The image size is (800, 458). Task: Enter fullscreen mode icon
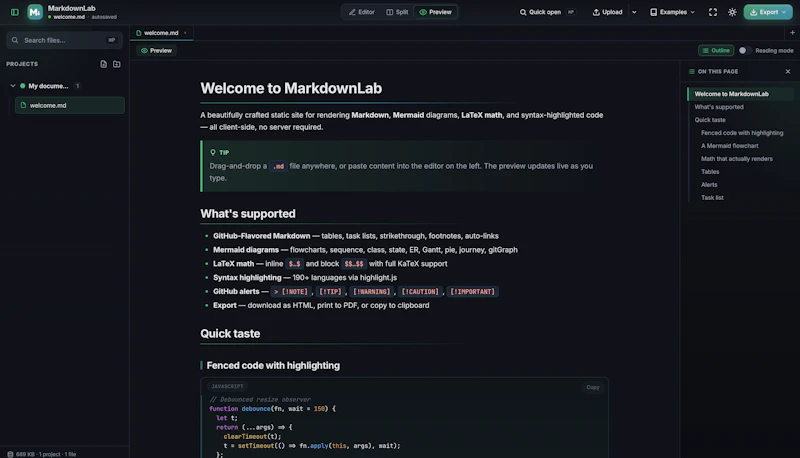[713, 12]
